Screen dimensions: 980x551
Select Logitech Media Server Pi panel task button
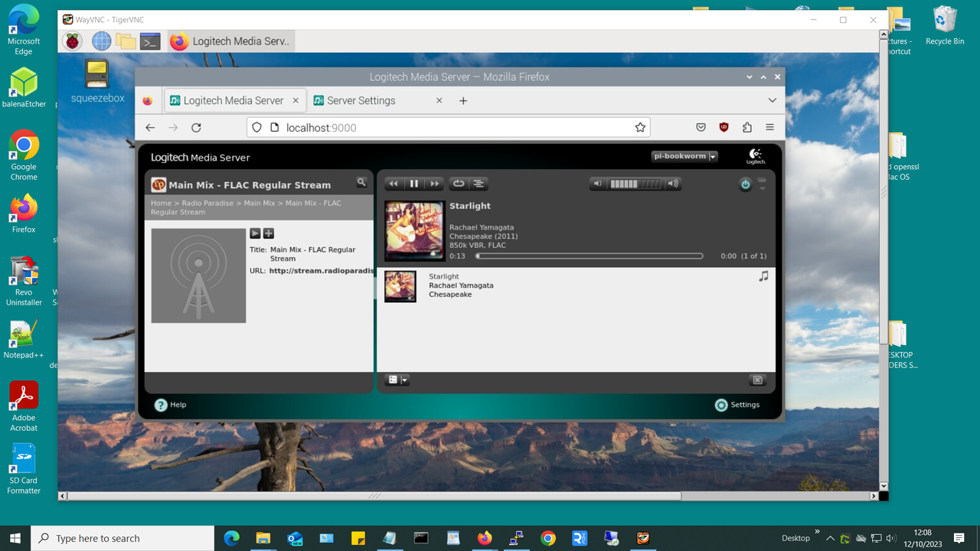coord(230,41)
